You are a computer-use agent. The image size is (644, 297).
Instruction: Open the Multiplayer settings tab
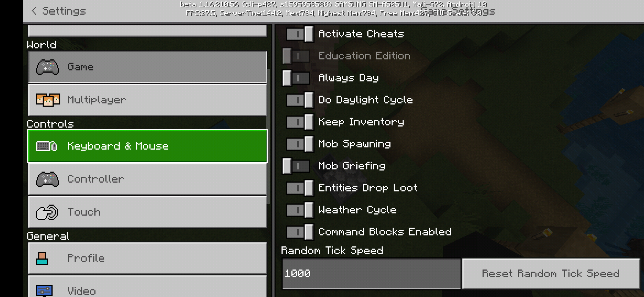pyautogui.click(x=148, y=100)
